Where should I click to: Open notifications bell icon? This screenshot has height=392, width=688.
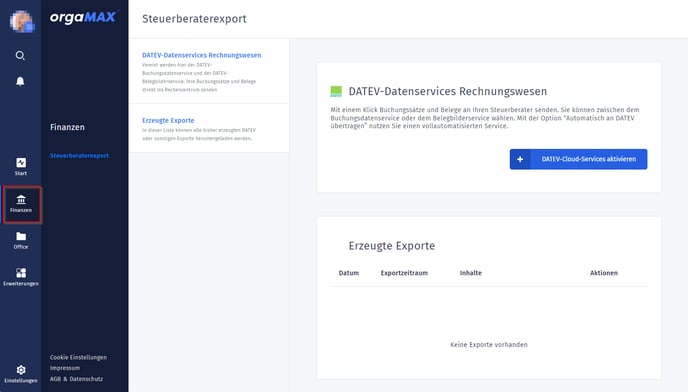point(20,81)
